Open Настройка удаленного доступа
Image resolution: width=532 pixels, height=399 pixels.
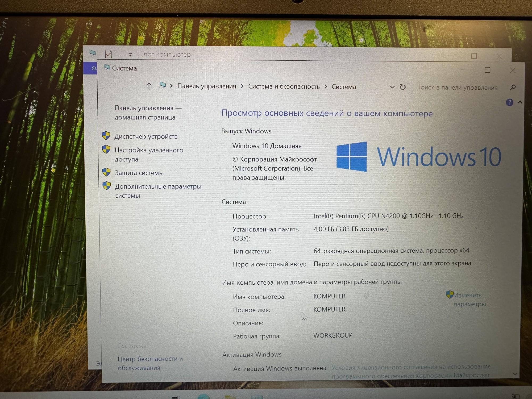[149, 155]
